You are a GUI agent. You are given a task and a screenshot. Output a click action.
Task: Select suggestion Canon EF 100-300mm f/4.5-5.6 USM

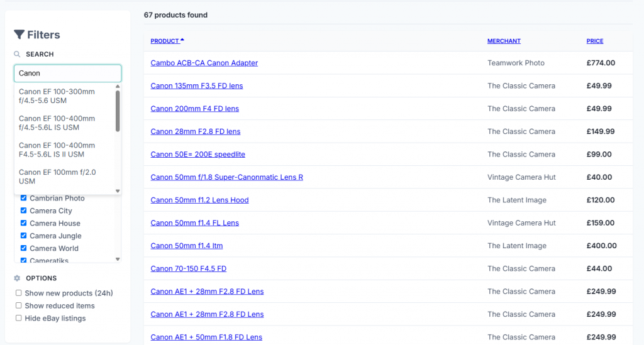point(65,96)
